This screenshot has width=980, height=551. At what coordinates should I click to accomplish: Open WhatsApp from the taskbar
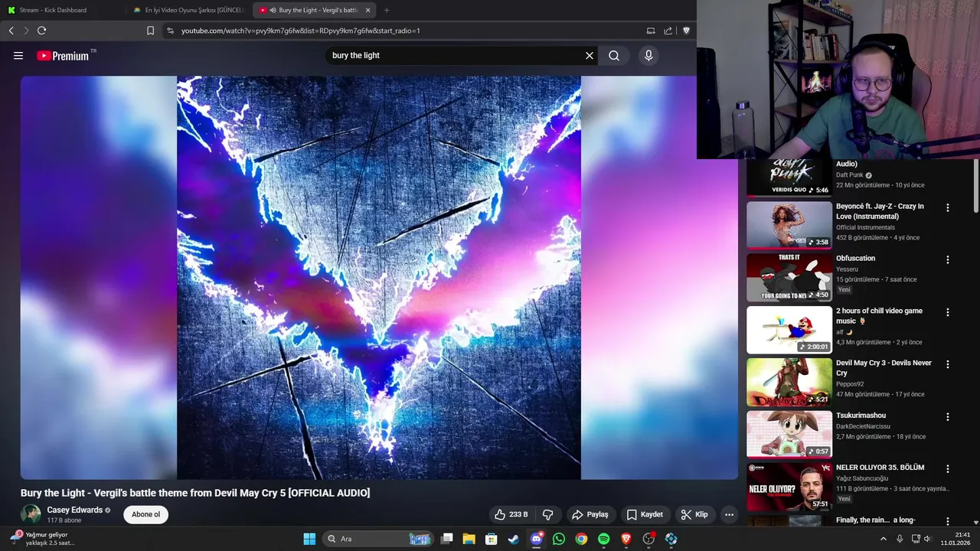point(559,539)
